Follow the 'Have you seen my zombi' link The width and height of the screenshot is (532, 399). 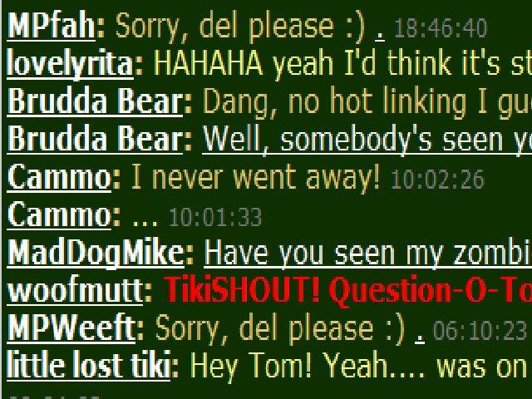pos(367,253)
